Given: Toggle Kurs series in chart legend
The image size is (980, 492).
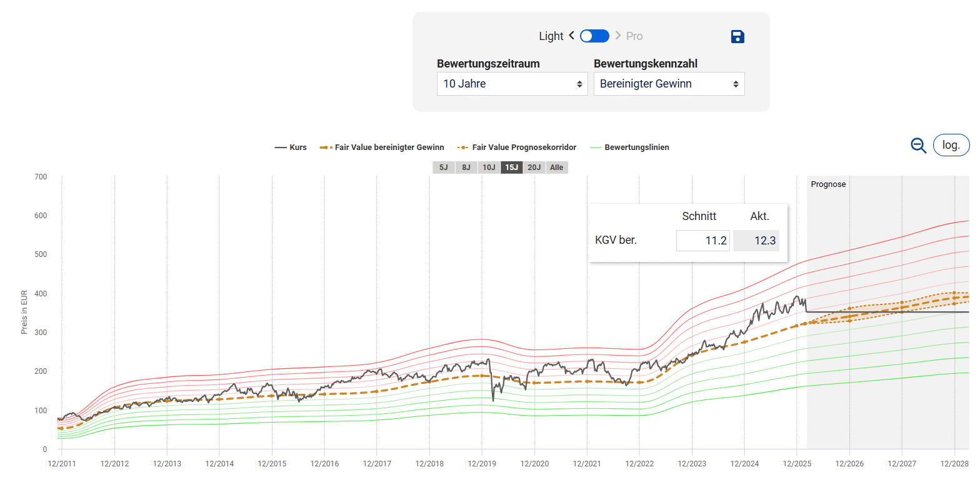Looking at the screenshot, I should point(291,148).
